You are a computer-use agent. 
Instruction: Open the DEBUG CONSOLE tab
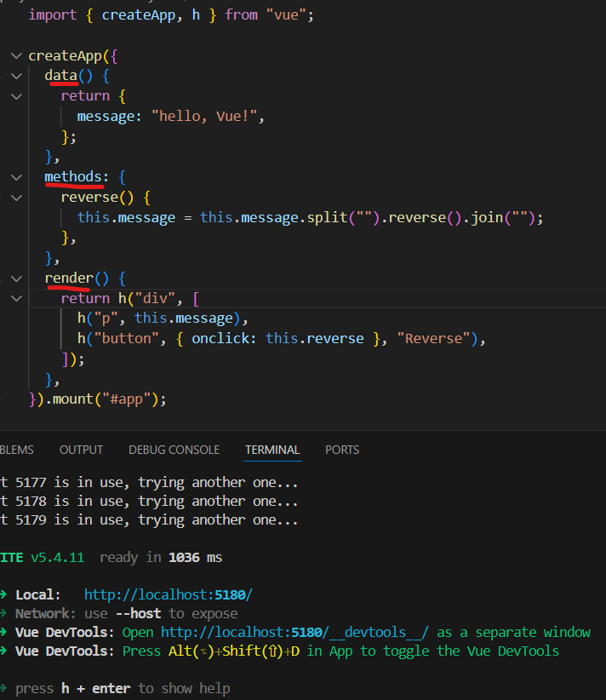174,450
